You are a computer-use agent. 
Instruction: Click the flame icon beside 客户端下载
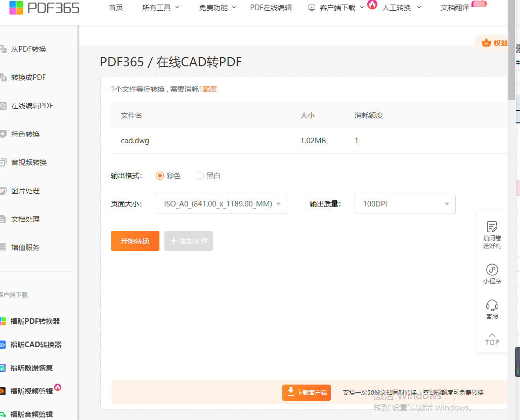[372, 5]
